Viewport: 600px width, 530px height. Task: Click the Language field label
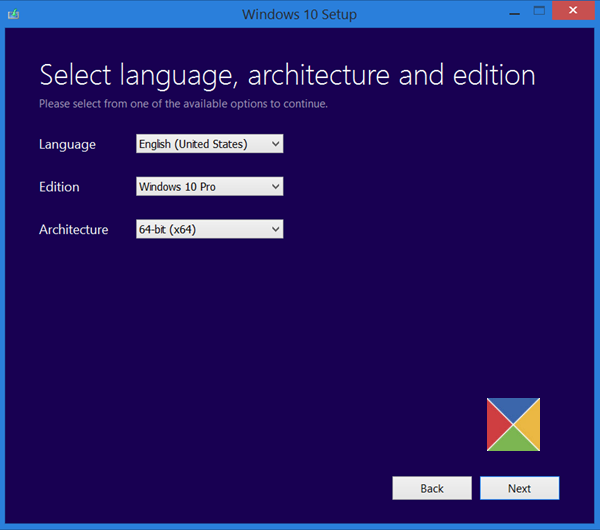click(67, 145)
